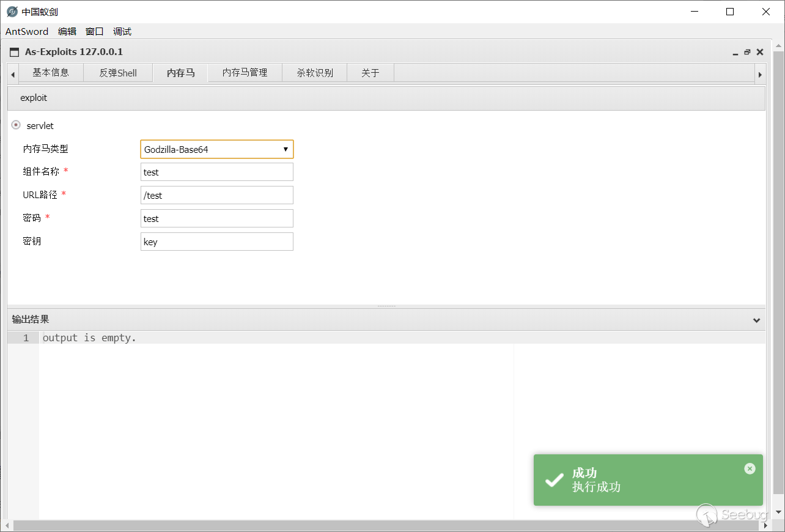Click the output text 'output is empty.'

89,338
